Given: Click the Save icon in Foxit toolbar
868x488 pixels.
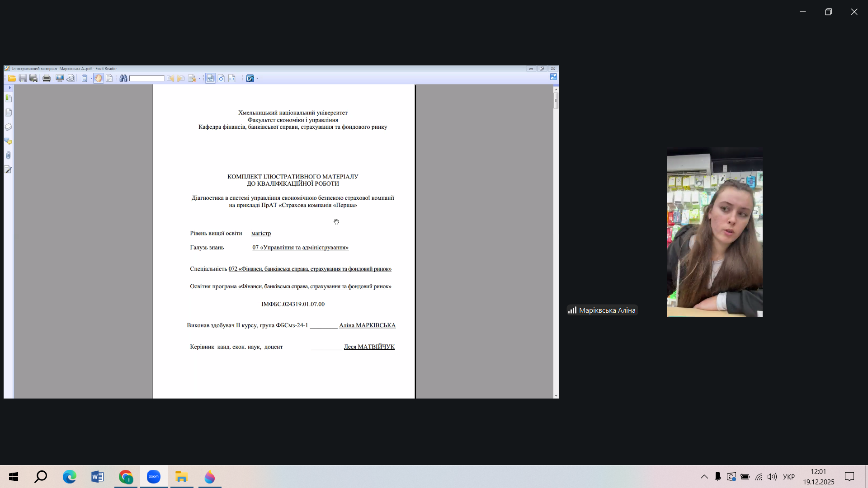Looking at the screenshot, I should coord(23,78).
